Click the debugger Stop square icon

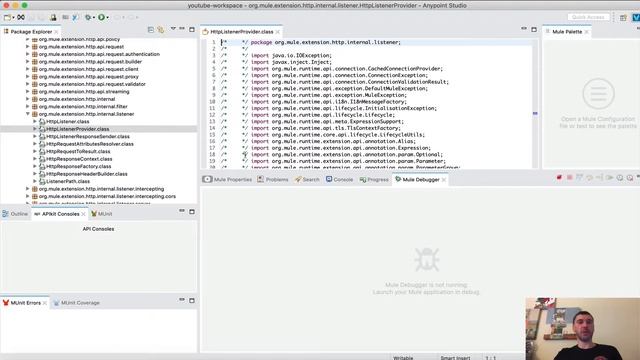point(569,178)
